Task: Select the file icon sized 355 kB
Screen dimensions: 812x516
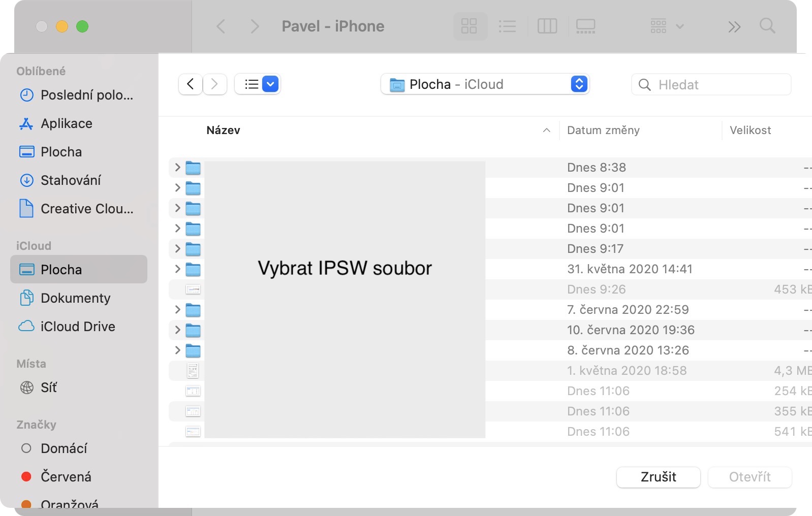Action: tap(193, 411)
